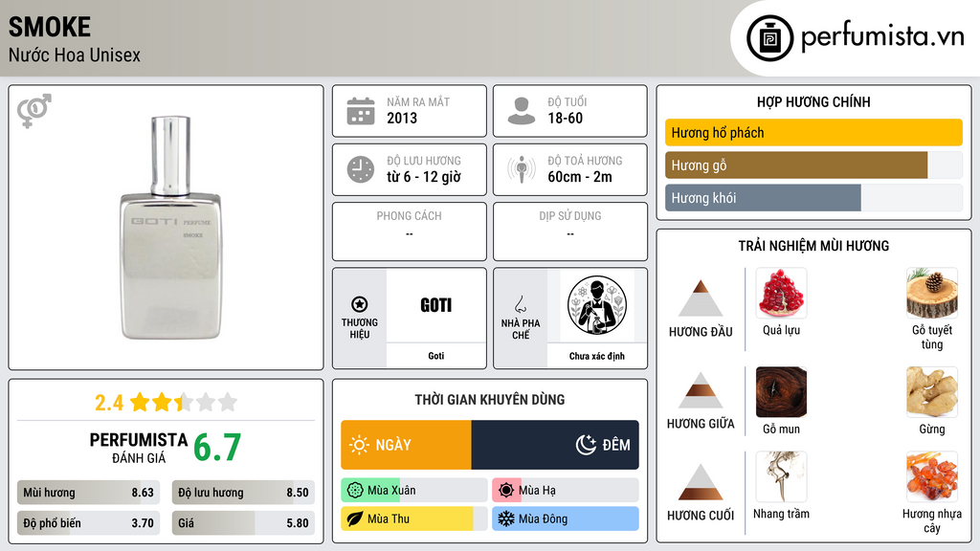Viewport: 980px width, 551px height.
Task: Click the leaf icon for Mùa Thu
Action: (355, 519)
